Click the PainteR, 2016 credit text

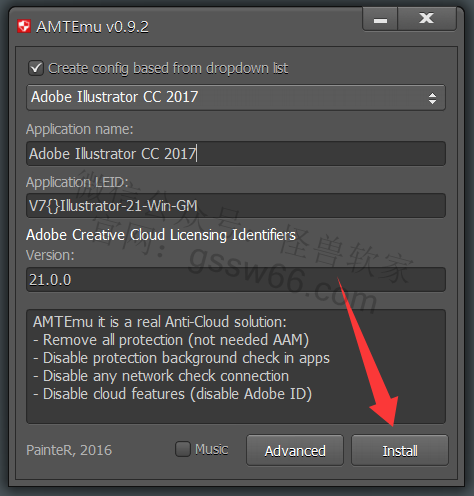pyautogui.click(x=69, y=450)
